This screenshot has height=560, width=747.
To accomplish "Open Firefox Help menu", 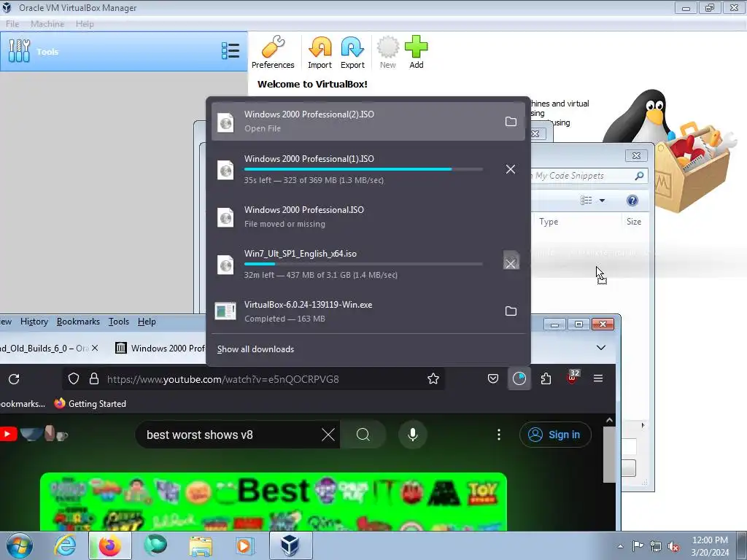I will click(x=147, y=322).
